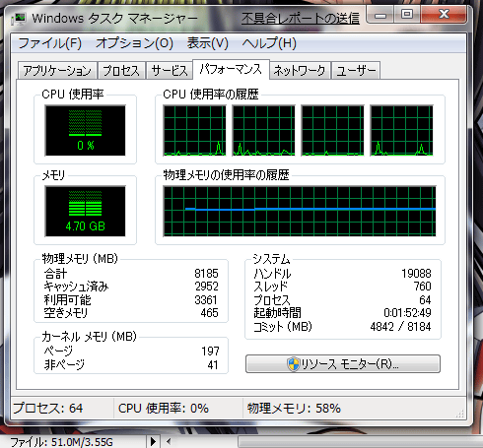Click the キャッシュ済み value 2952
This screenshot has width=483, height=448.
click(x=206, y=287)
